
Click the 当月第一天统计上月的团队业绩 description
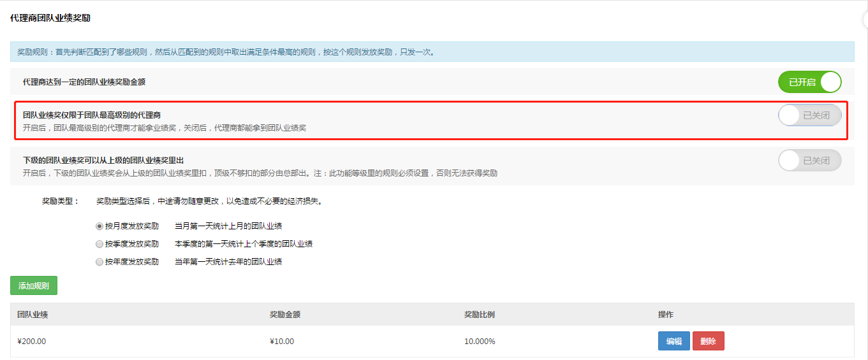(x=228, y=226)
